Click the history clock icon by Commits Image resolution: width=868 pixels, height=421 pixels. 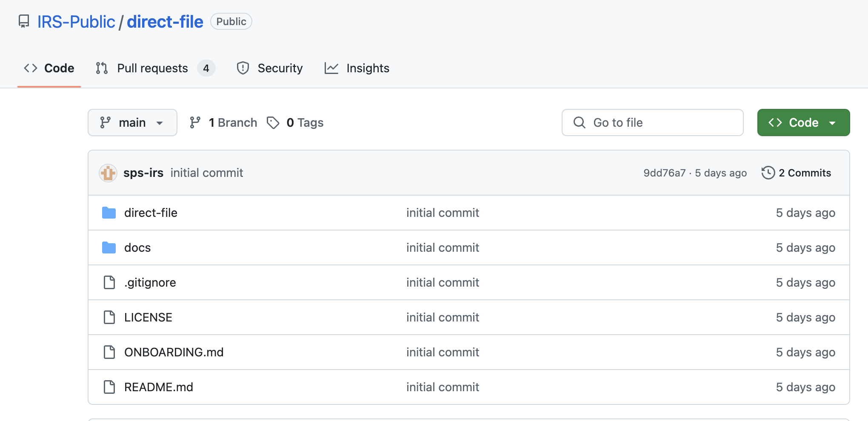(768, 173)
